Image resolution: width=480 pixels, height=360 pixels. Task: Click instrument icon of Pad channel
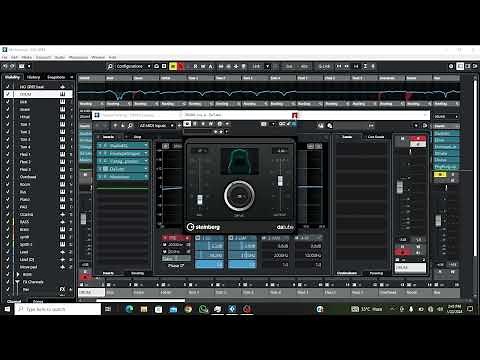click(62, 207)
